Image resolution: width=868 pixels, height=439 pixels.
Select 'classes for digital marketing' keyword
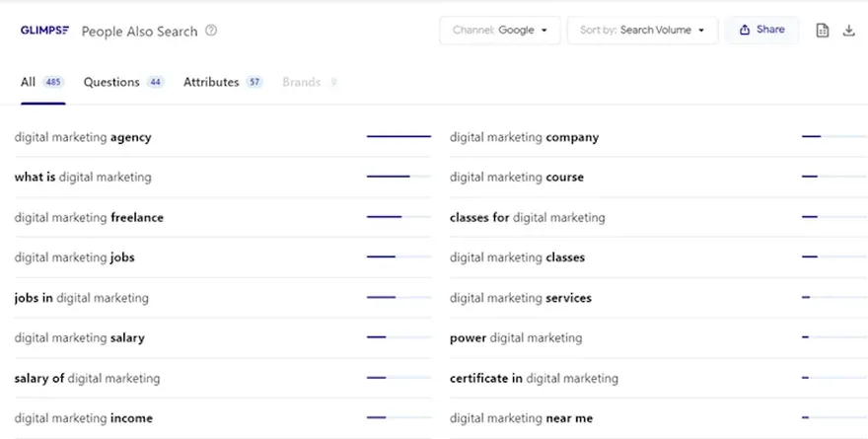coord(528,218)
